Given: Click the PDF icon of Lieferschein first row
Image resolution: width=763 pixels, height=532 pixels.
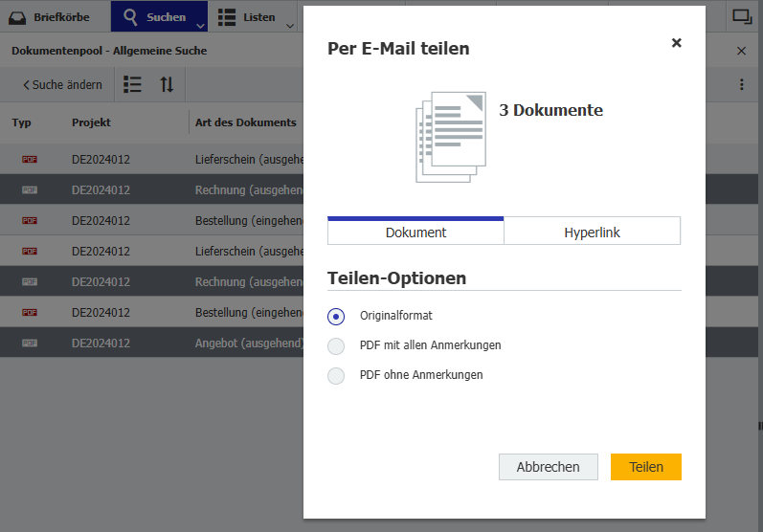Looking at the screenshot, I should click(x=30, y=160).
